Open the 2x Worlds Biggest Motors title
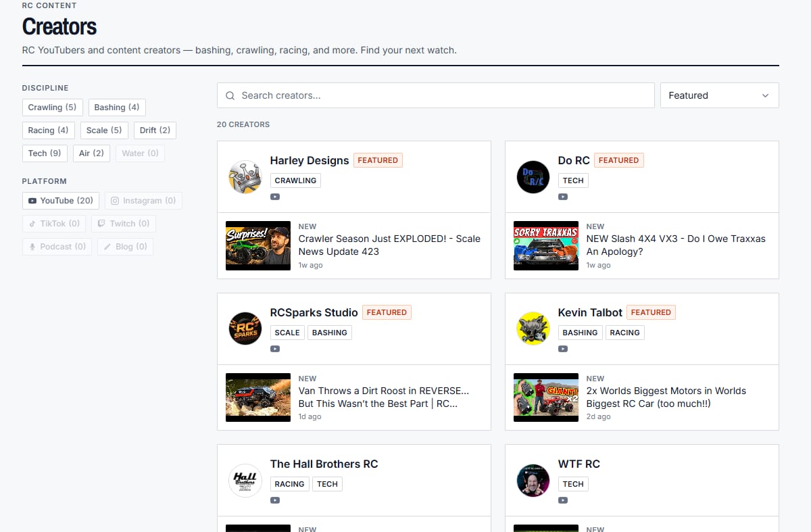 pos(666,397)
